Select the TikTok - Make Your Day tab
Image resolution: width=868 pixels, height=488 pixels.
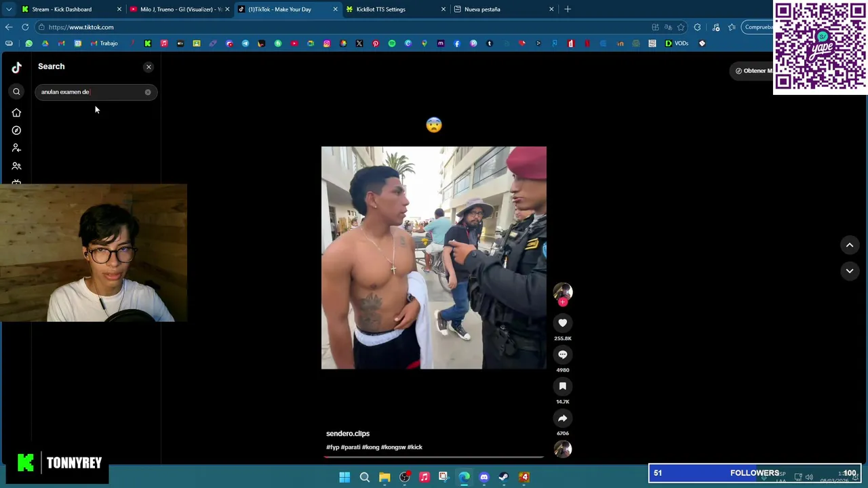tap(288, 9)
